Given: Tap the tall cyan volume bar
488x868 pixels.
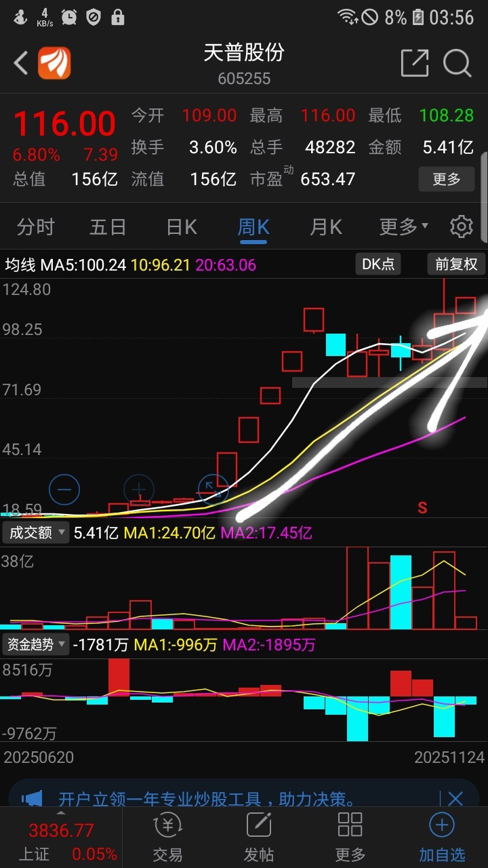Looking at the screenshot, I should tap(401, 593).
